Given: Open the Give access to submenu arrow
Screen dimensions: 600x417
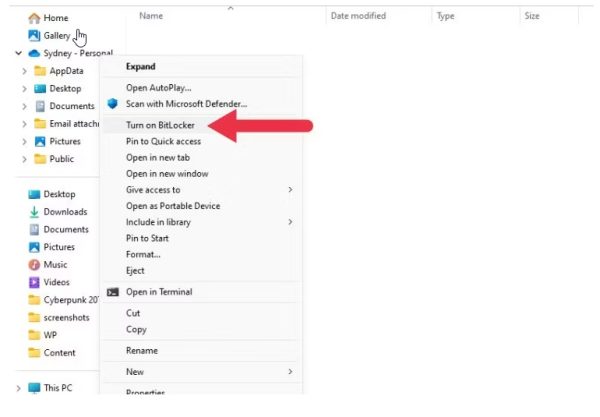Looking at the screenshot, I should click(290, 190).
